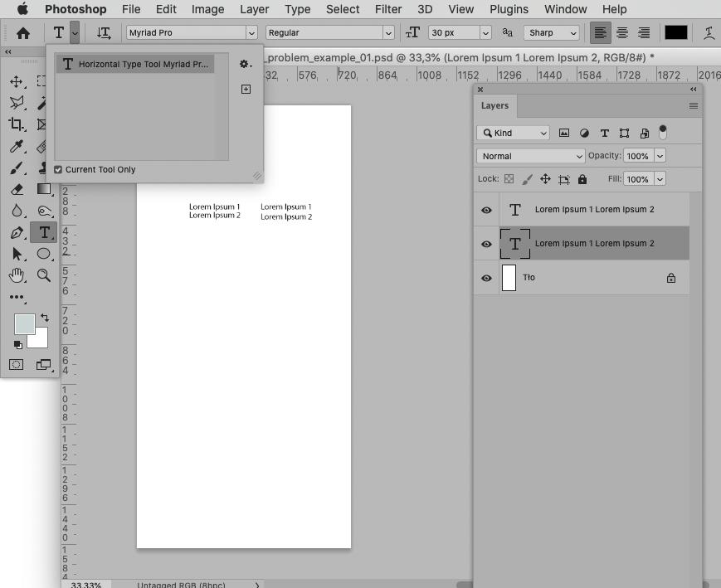Filter layers by type layers only
Screen dimensions: 721x588
tap(604, 133)
